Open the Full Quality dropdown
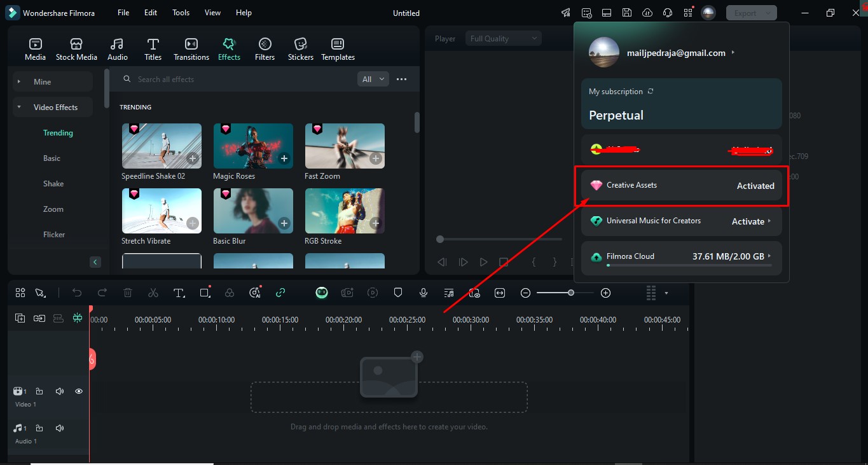Image resolution: width=868 pixels, height=465 pixels. [503, 39]
